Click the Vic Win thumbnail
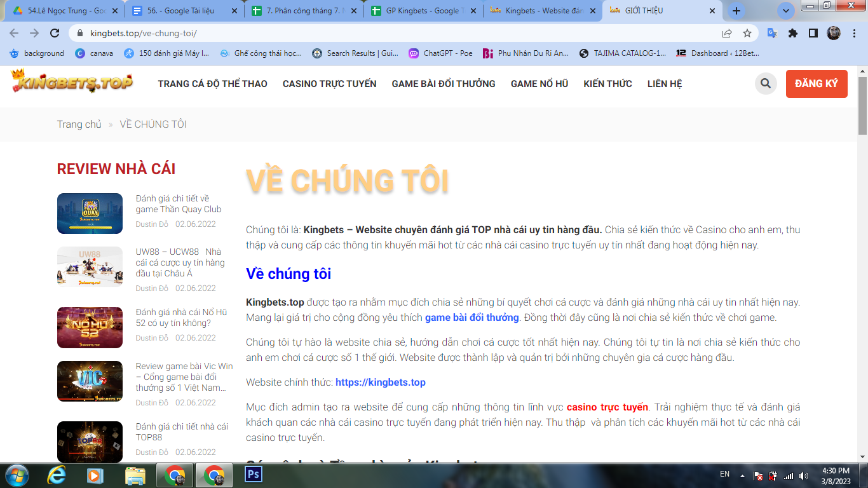 [x=90, y=381]
